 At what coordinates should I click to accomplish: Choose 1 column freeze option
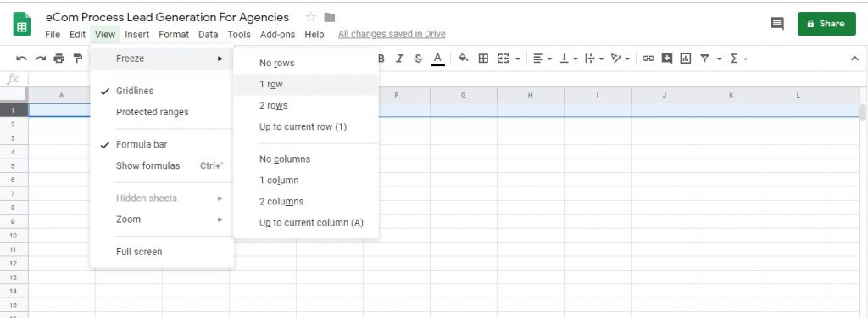(x=306, y=180)
